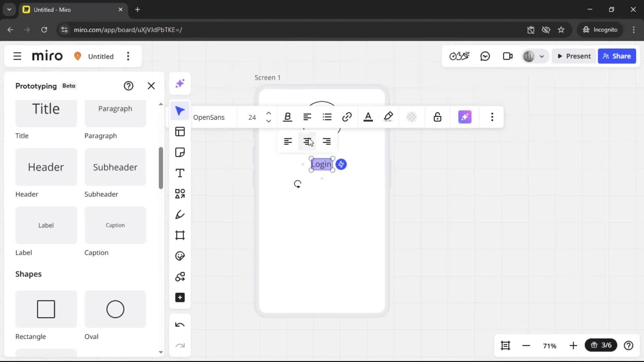The image size is (644, 362).
Task: Click the 71% zoom level
Action: tap(550, 346)
